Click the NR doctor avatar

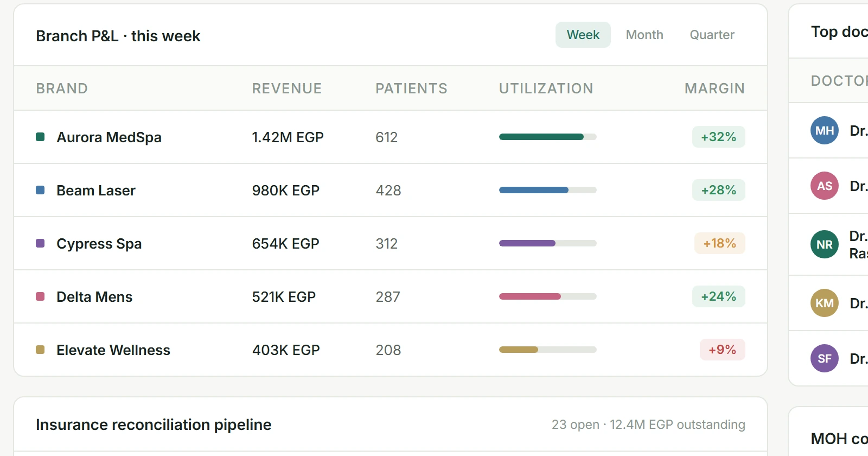pos(825,244)
